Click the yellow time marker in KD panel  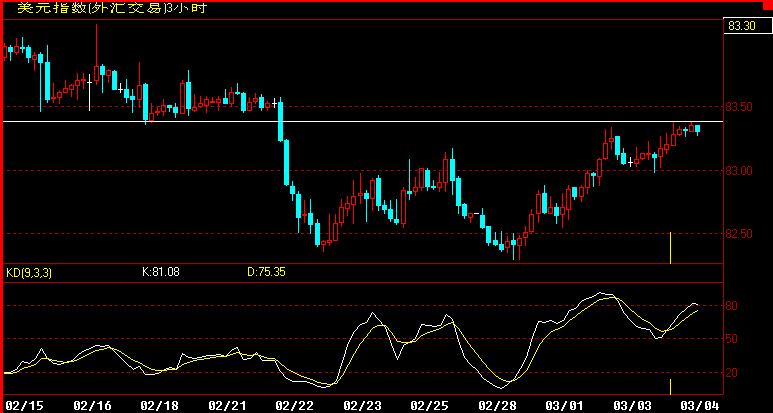670,387
